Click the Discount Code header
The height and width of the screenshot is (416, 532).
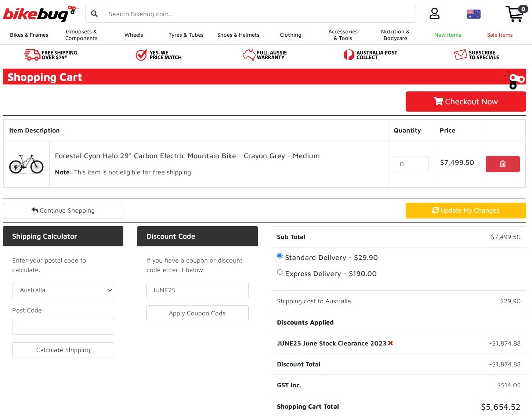click(x=198, y=236)
